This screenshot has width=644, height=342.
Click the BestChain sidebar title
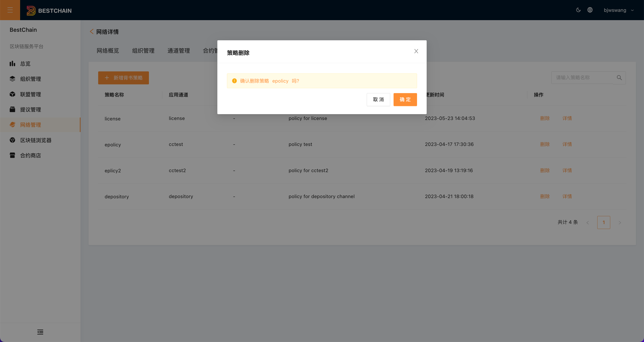tap(23, 30)
